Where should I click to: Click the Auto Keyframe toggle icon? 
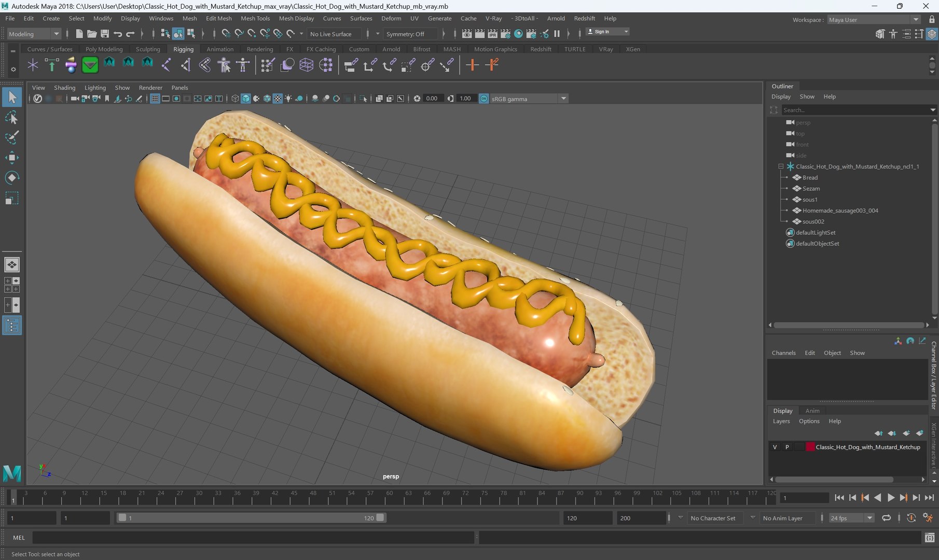coord(911,518)
